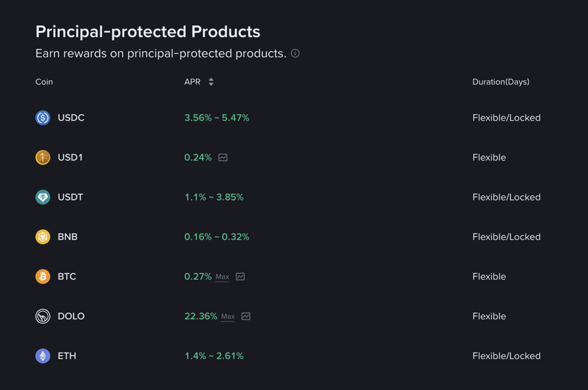Click the BNB coin icon
Image resolution: width=588 pixels, height=390 pixels.
coord(42,236)
